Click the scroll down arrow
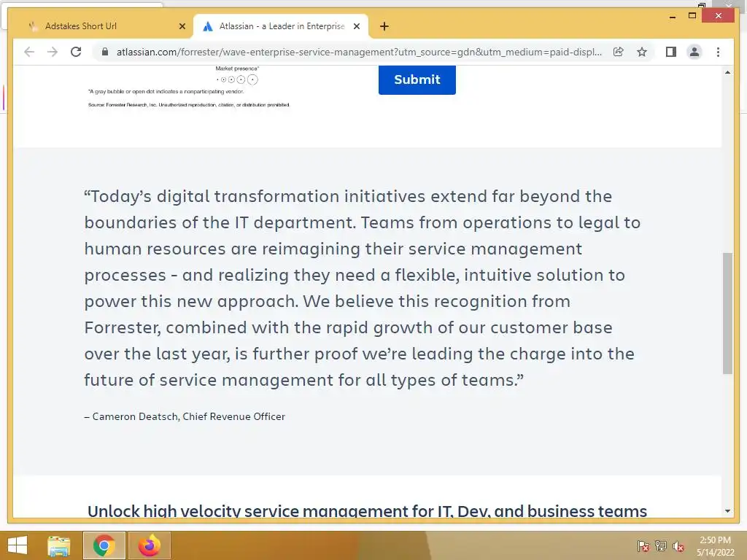Viewport: 747px width, 560px height. coord(727,511)
